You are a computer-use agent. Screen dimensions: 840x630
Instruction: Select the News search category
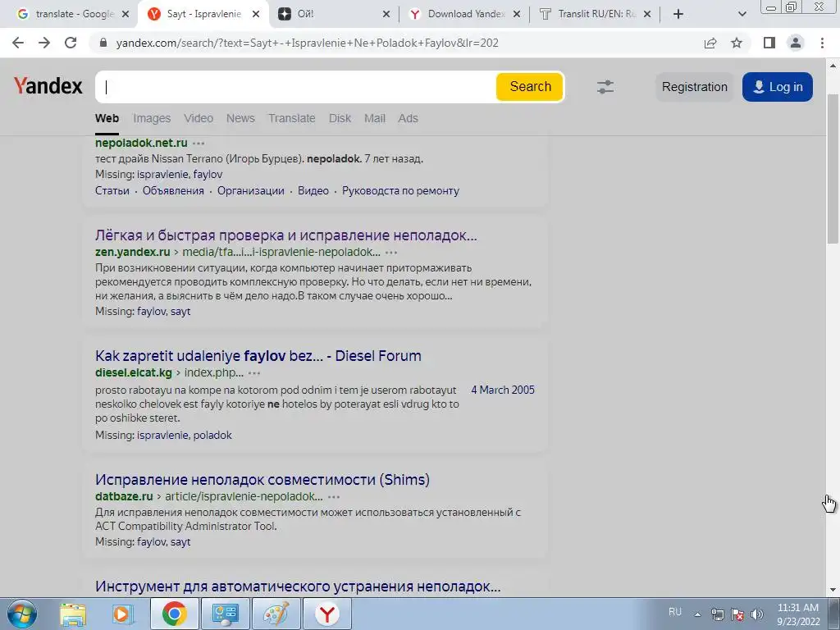pyautogui.click(x=240, y=118)
